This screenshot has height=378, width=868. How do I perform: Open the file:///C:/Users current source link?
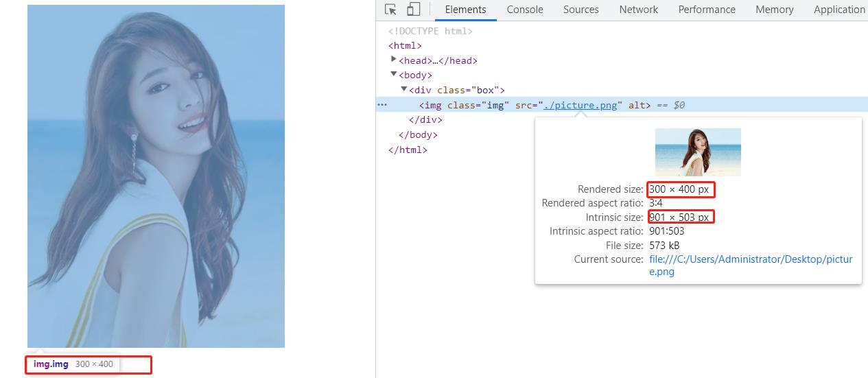751,265
